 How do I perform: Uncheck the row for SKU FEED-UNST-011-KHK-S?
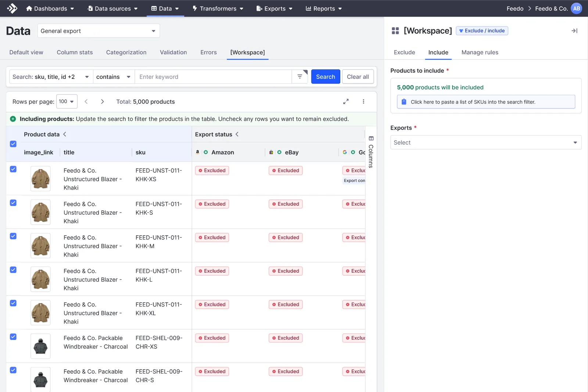13,203
